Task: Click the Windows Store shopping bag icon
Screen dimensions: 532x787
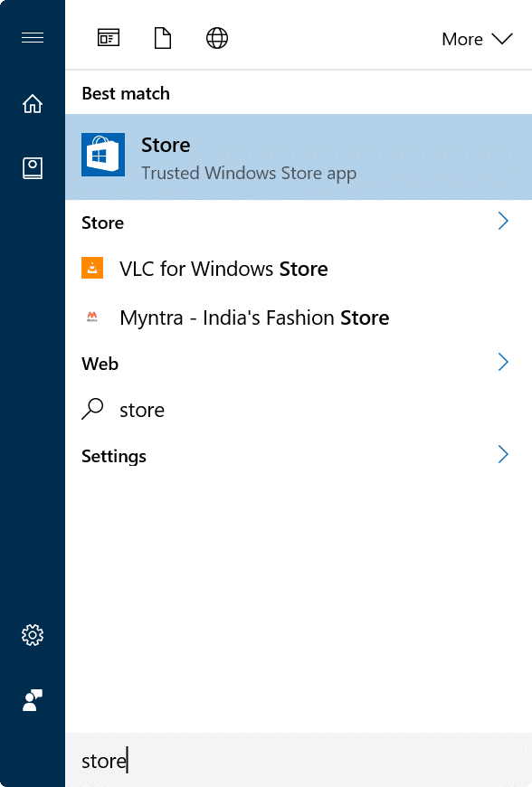Action: point(103,155)
